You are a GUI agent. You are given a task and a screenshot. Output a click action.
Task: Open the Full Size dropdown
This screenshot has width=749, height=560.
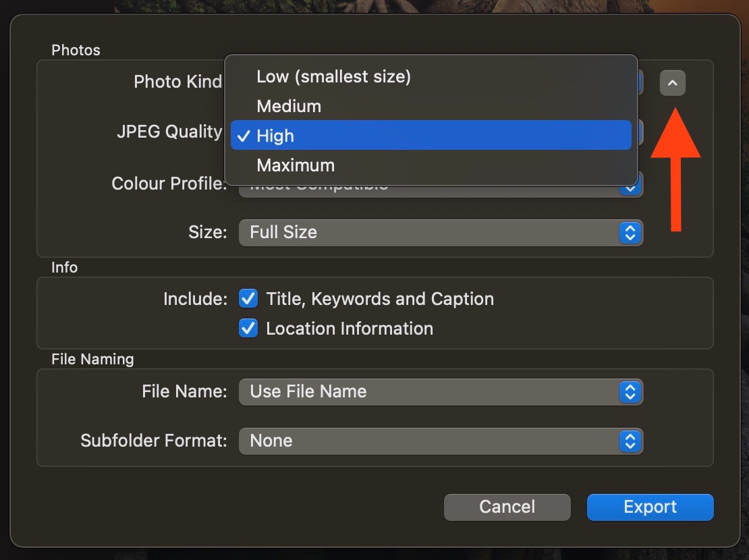pos(441,232)
